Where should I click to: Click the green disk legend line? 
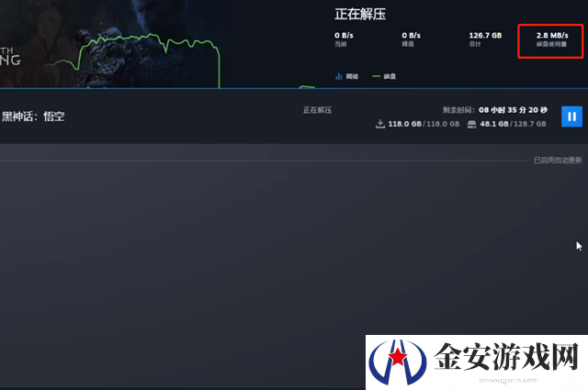tap(376, 76)
